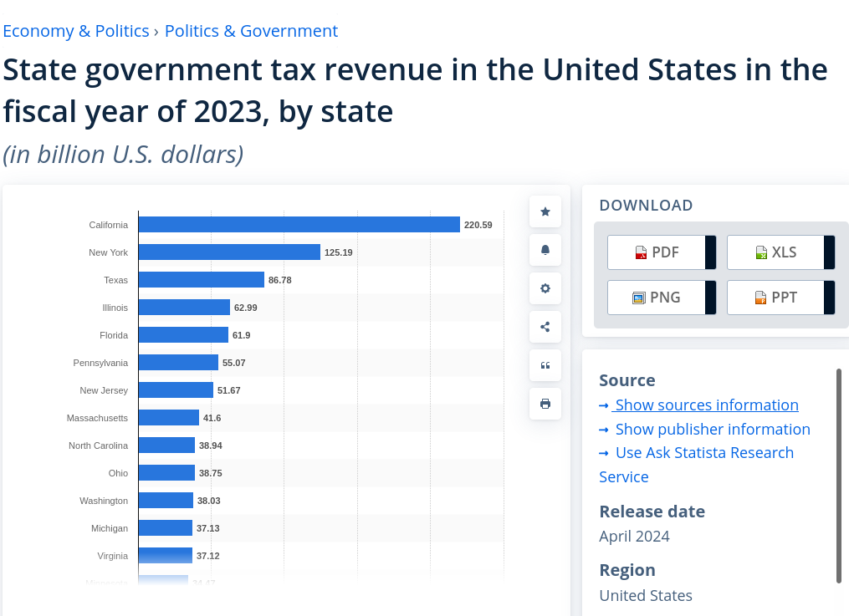Show sources information
The height and width of the screenshot is (616, 849).
pos(706,405)
